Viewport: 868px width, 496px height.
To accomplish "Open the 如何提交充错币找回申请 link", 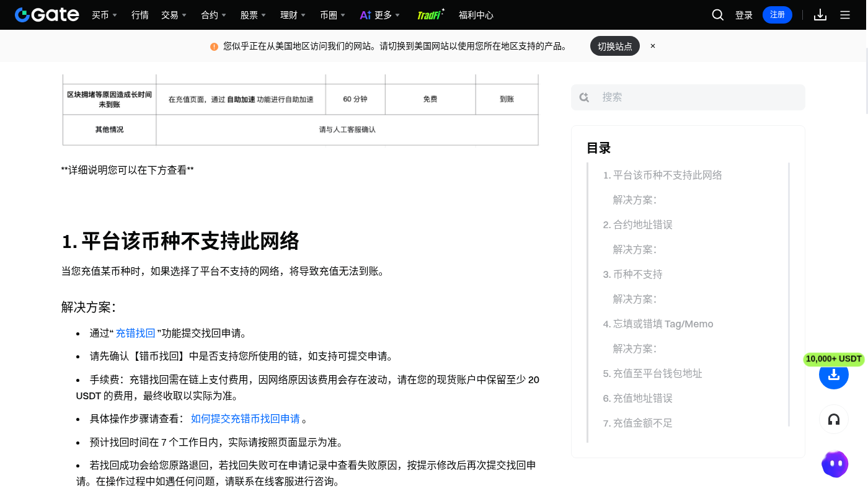I will [246, 418].
